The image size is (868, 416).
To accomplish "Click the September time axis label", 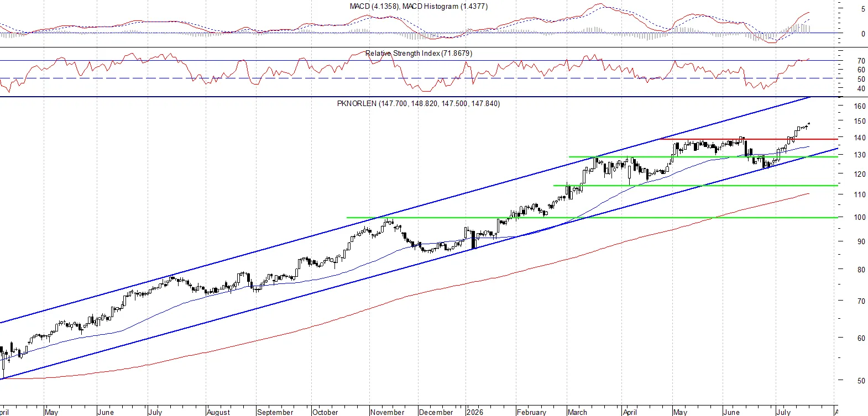I will point(275,412).
